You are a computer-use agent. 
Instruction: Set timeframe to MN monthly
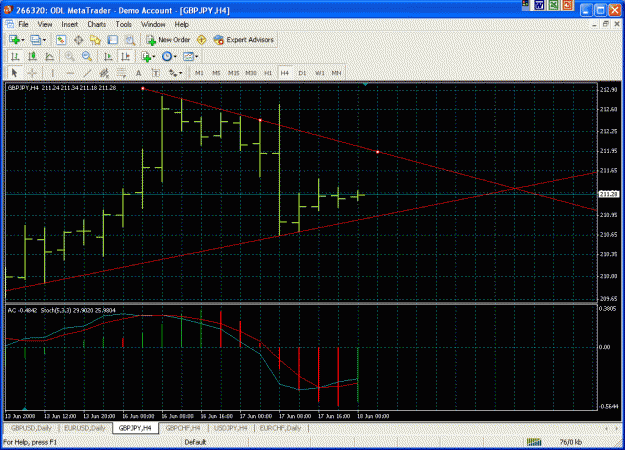point(336,73)
